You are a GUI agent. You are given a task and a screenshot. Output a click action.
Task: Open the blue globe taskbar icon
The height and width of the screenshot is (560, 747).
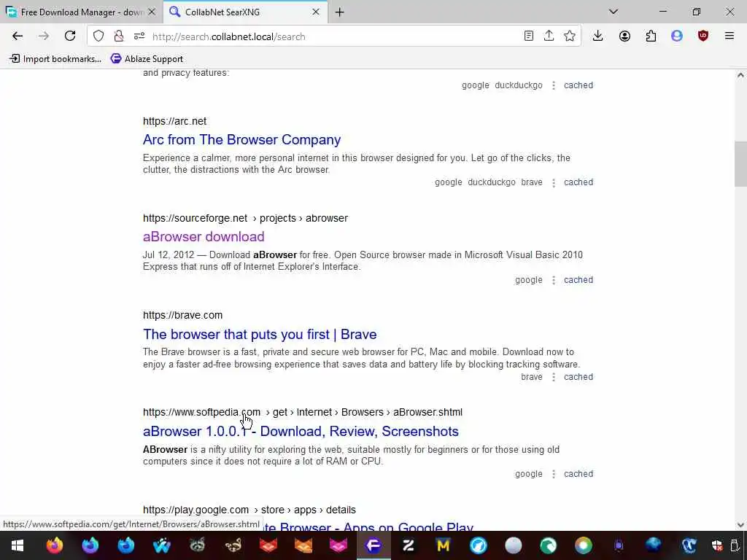point(654,545)
